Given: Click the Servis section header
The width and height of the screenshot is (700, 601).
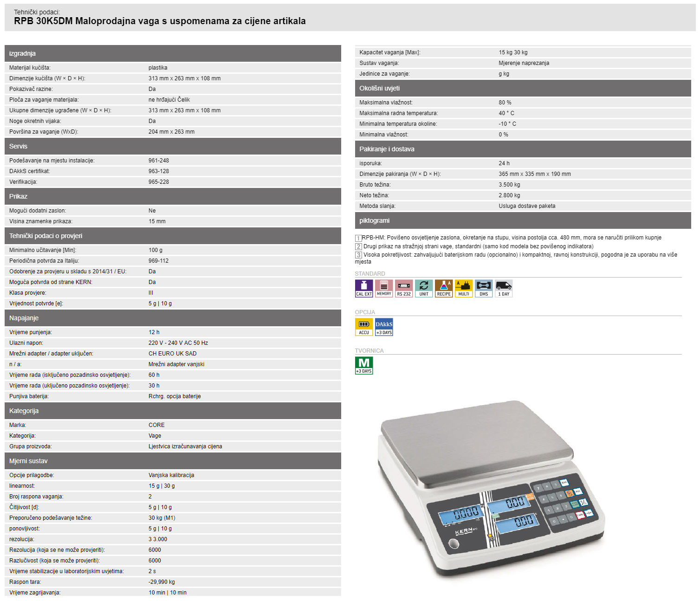Looking at the screenshot, I should coord(19,146).
